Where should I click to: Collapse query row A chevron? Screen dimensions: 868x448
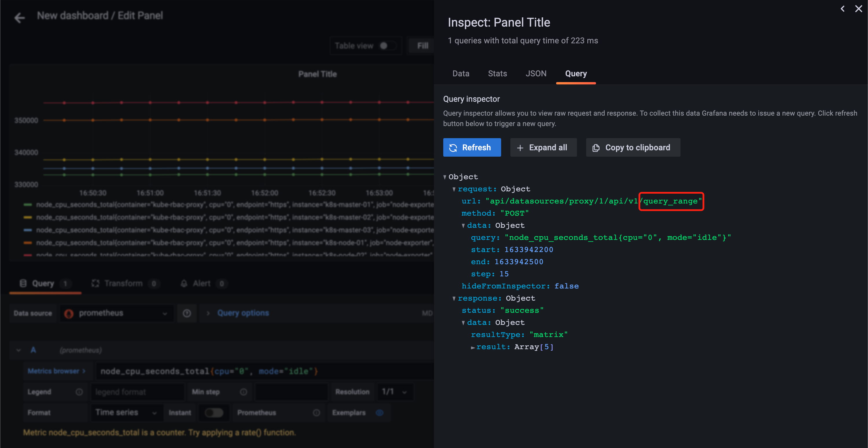(19, 350)
